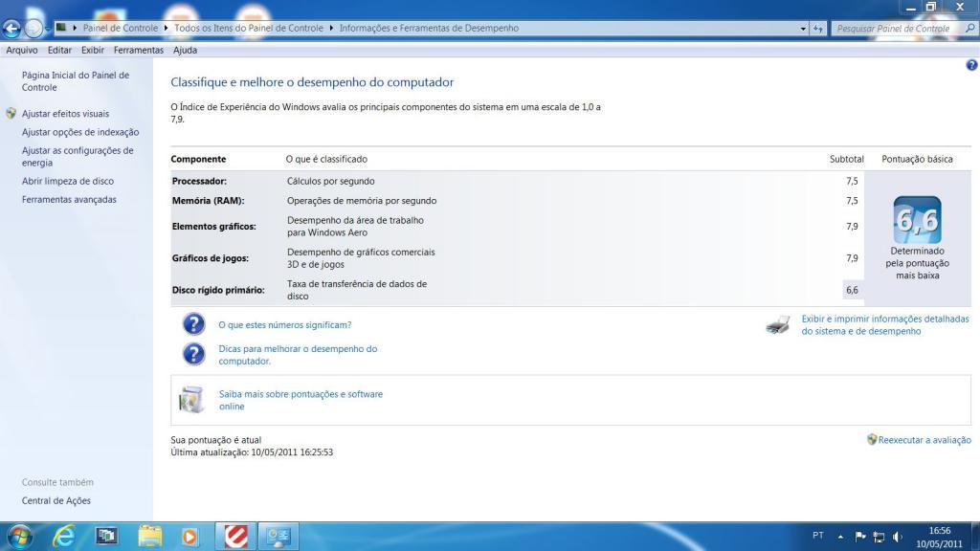
Task: Click 'O que estes números significam?' link
Action: click(285, 325)
